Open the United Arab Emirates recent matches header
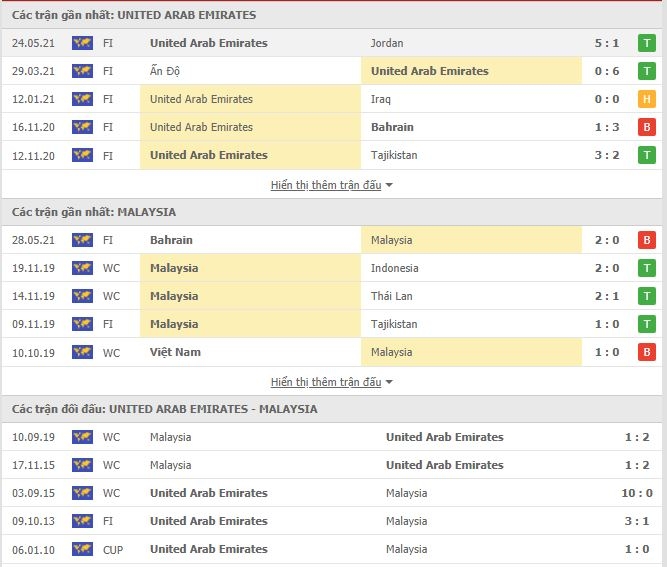Image resolution: width=667 pixels, height=567 pixels. pos(134,15)
